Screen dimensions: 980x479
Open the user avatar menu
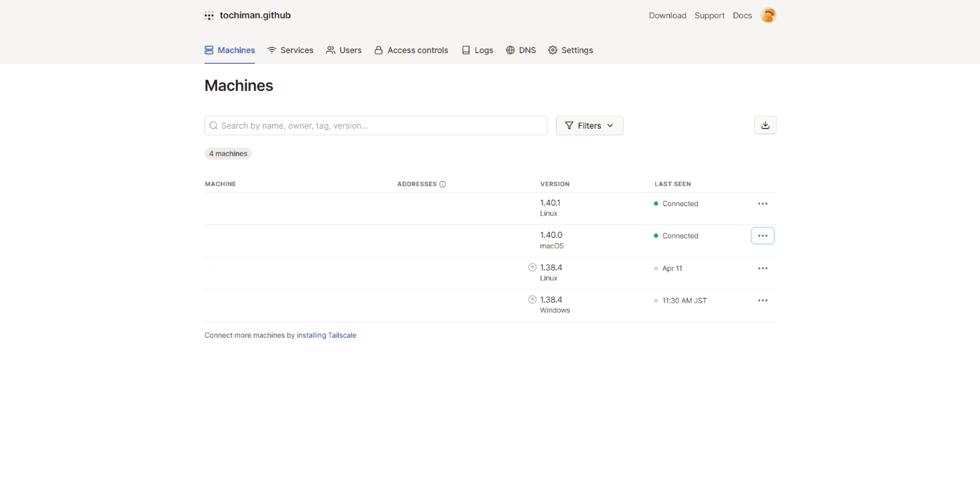(768, 15)
